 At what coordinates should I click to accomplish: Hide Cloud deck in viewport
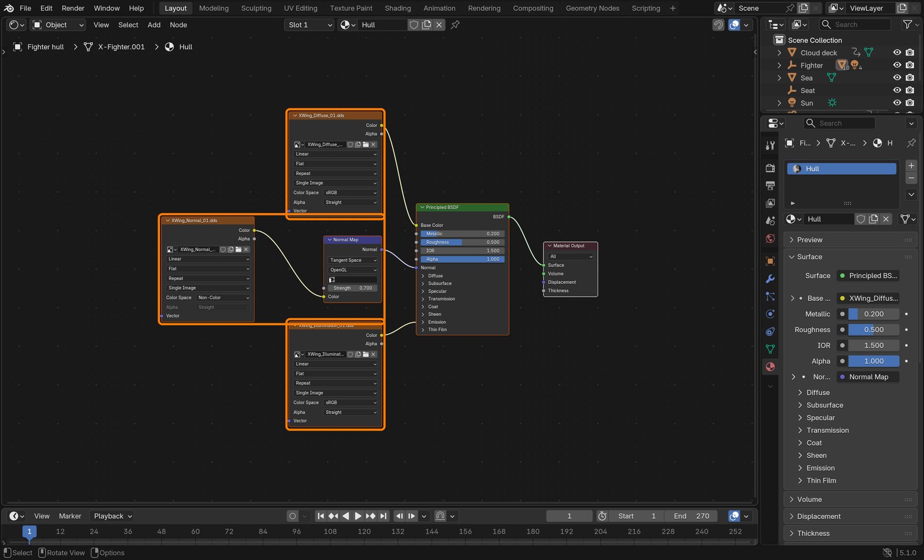(x=897, y=53)
